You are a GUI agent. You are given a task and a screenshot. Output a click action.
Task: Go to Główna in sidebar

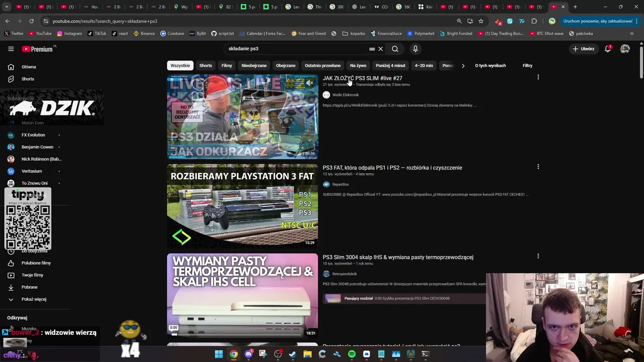(29, 67)
